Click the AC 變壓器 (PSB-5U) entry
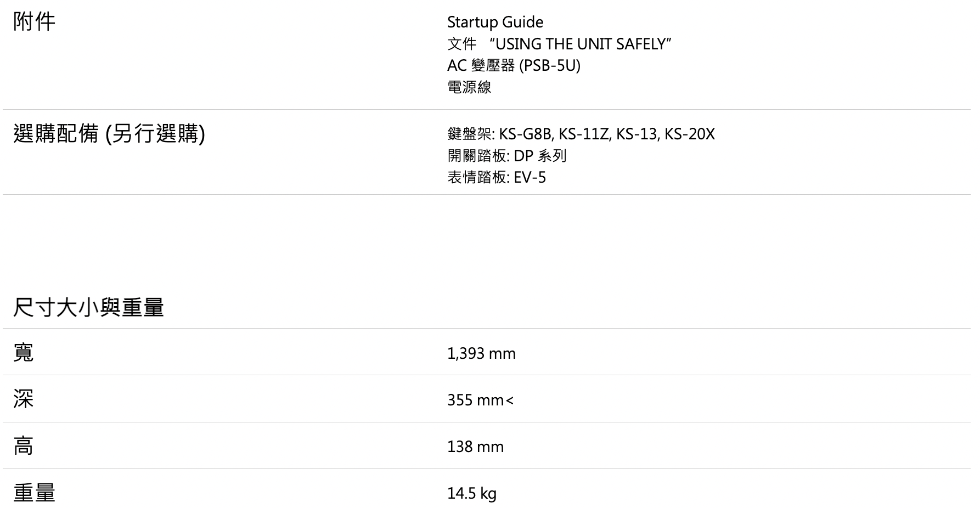The image size is (980, 508). pyautogui.click(x=514, y=65)
